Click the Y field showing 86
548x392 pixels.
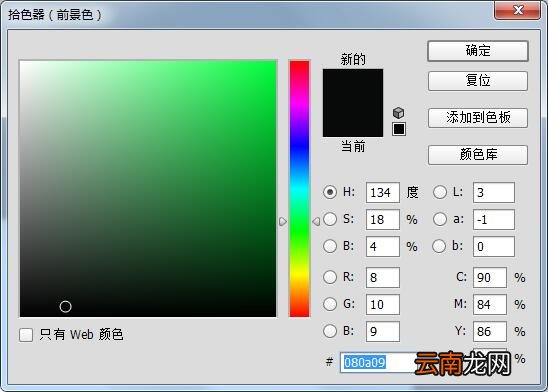[x=490, y=331]
